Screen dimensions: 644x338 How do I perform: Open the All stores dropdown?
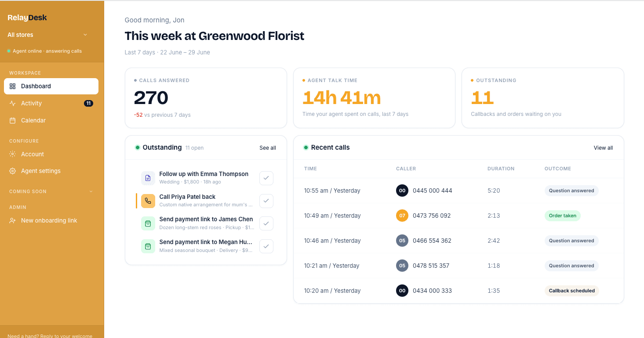click(x=47, y=35)
